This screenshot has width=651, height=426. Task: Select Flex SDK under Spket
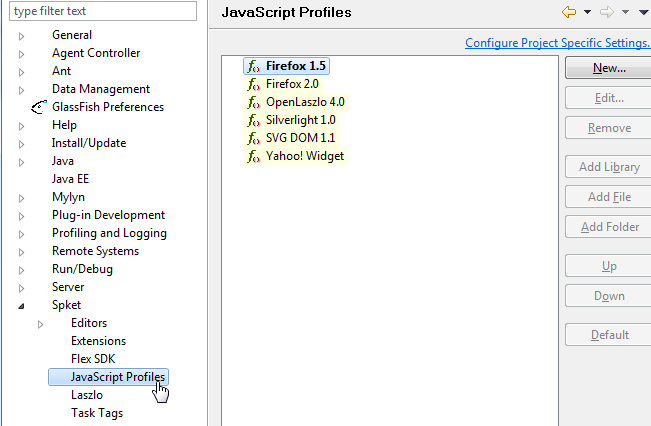coord(93,359)
